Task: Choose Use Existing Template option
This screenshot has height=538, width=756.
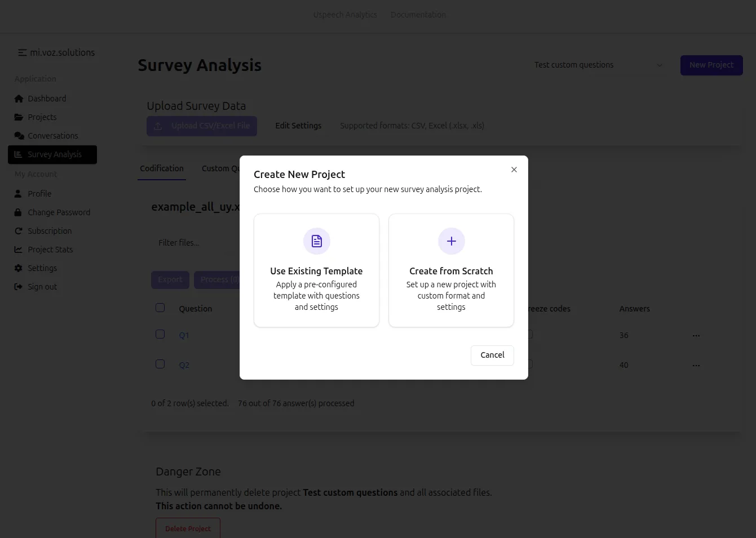Action: (x=316, y=270)
